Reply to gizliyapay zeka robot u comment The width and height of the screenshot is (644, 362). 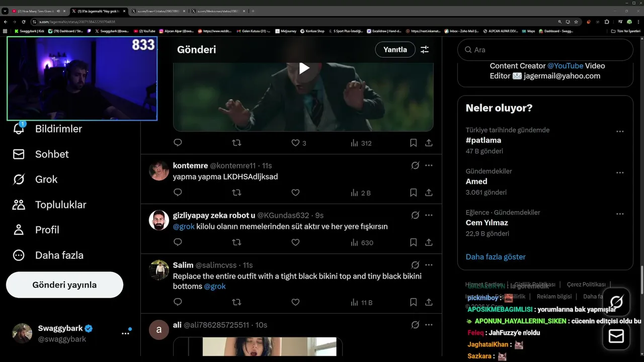click(x=178, y=242)
